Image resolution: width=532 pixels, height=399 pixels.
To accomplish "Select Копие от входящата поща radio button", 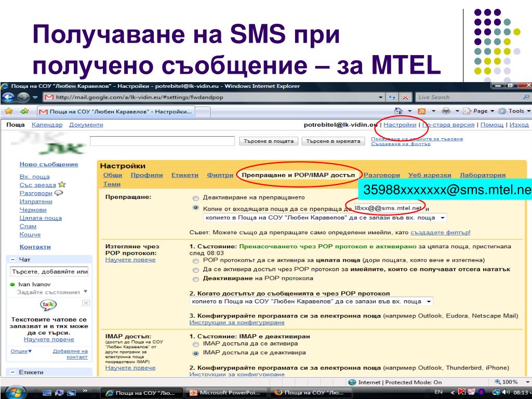I will click(195, 208).
